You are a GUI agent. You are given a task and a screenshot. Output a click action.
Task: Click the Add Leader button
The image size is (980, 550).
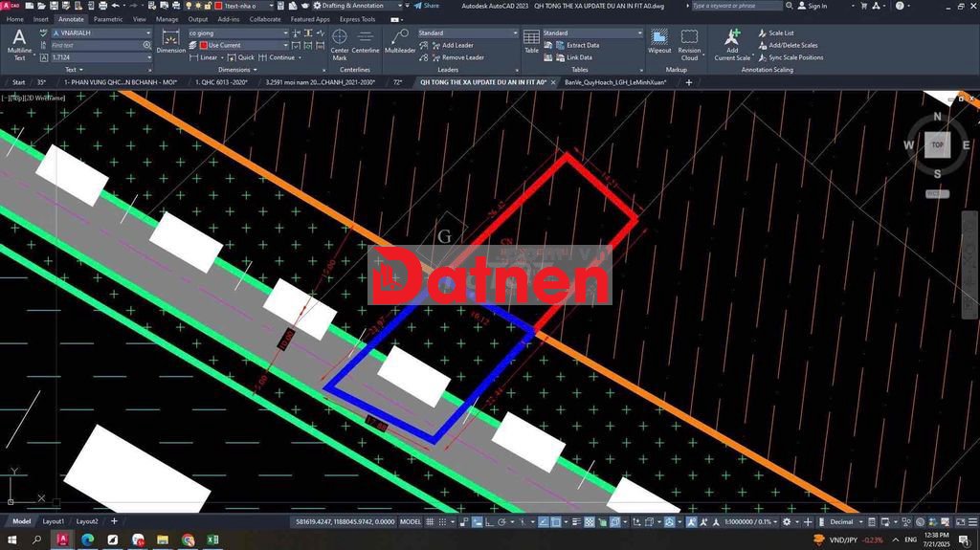[453, 45]
